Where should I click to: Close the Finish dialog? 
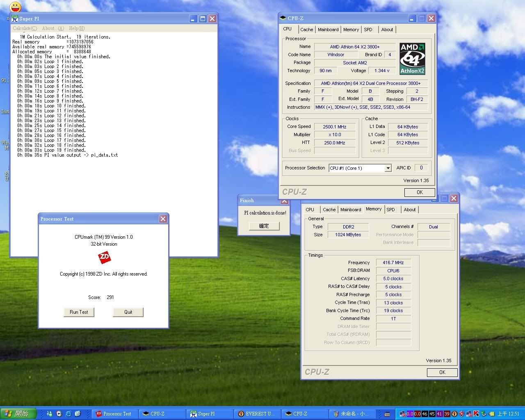click(284, 201)
